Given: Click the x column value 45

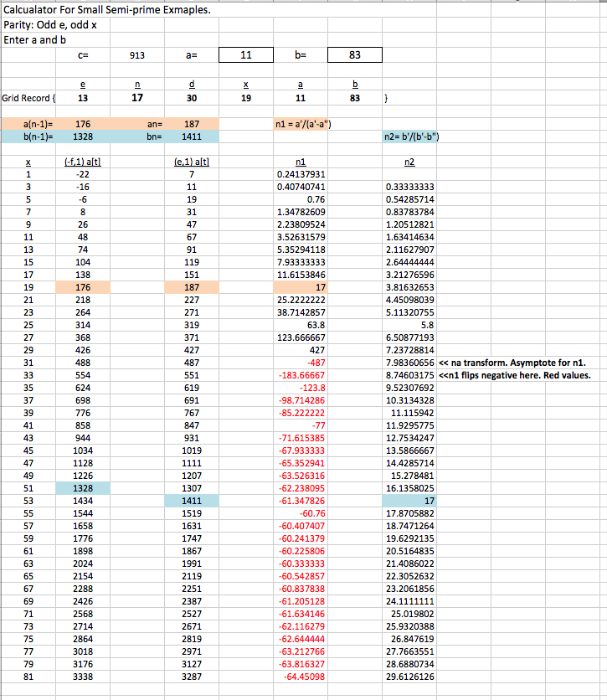Looking at the screenshot, I should click(x=28, y=450).
